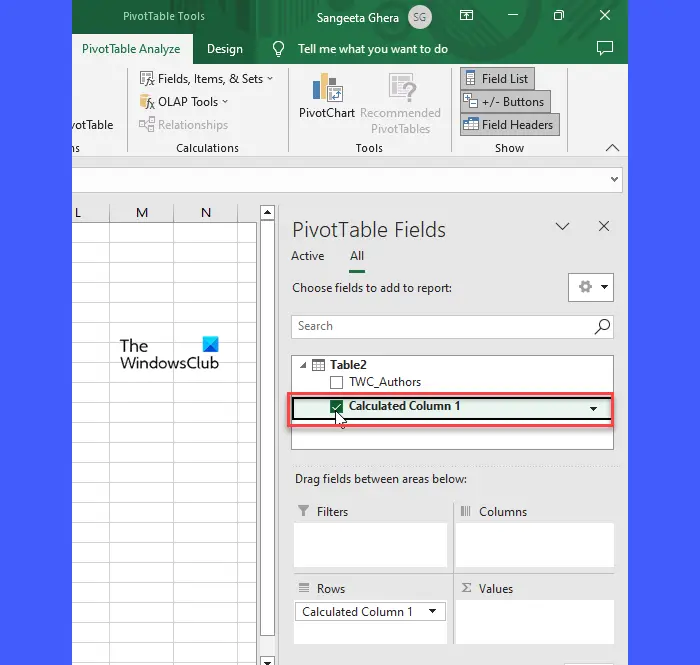700x665 pixels.
Task: Insert a PivotChart
Action: coord(327,96)
